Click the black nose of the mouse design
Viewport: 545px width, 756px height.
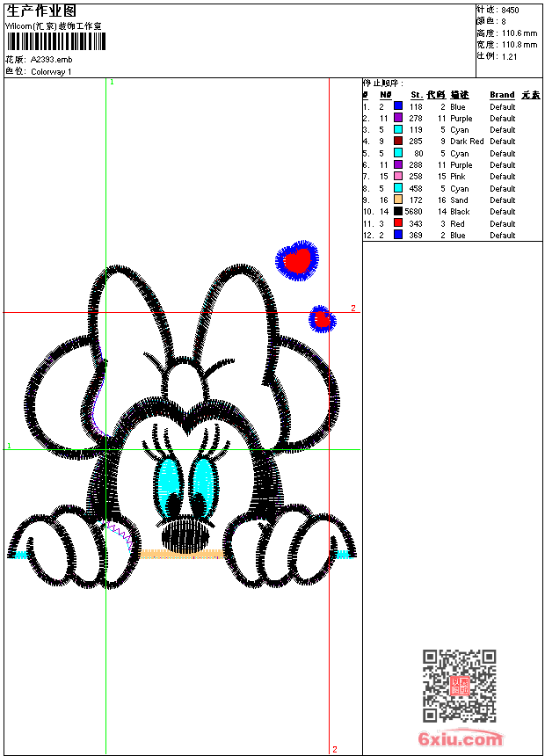coord(186,534)
